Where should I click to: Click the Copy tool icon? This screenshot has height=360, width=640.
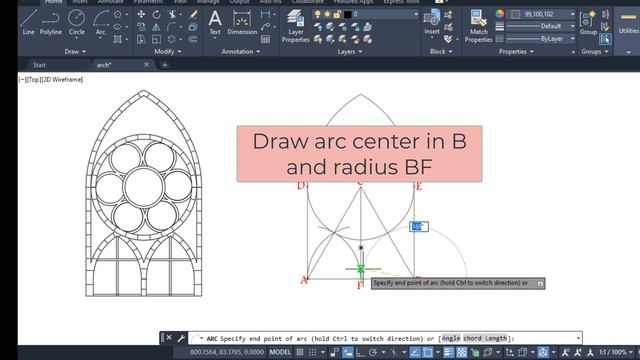[x=141, y=27]
